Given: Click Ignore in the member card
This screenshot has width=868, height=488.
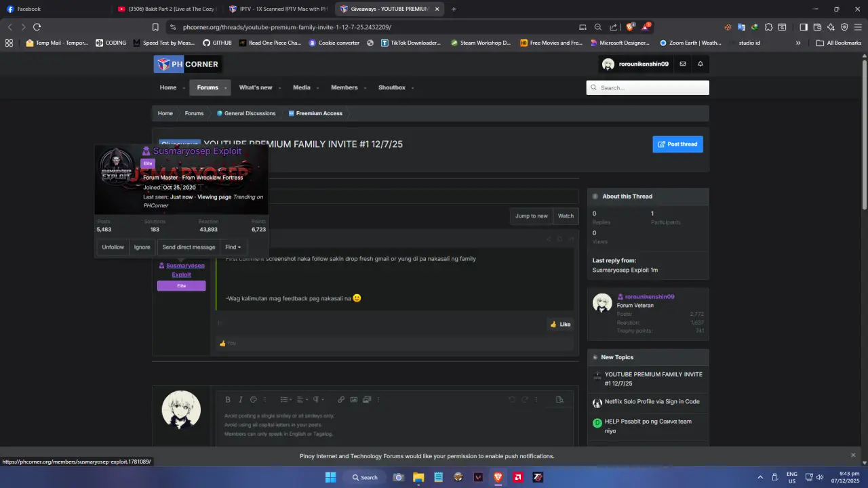Looking at the screenshot, I should [142, 247].
